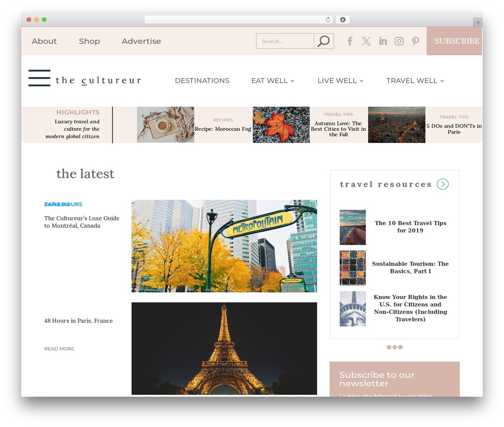The width and height of the screenshot is (504, 427).
Task: Open the X (Twitter) social icon
Action: (366, 41)
